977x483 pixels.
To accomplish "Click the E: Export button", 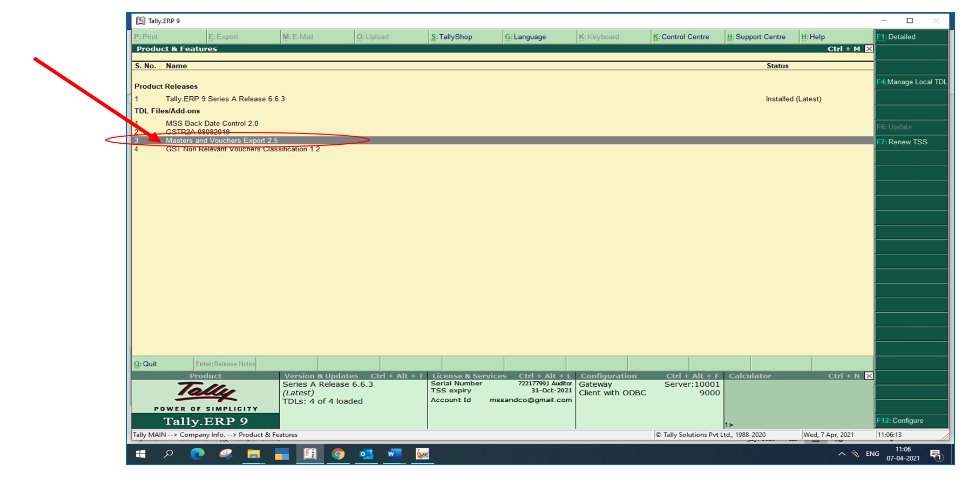I will (x=243, y=37).
